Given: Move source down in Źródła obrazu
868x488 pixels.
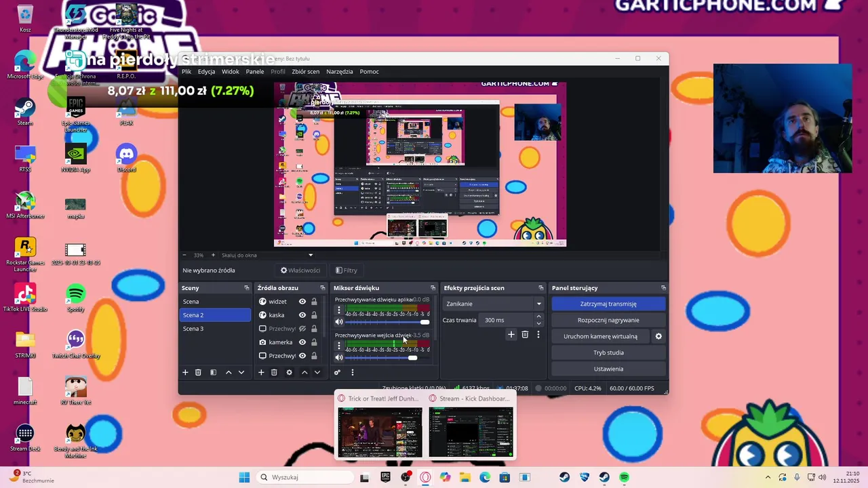Looking at the screenshot, I should click(x=317, y=372).
